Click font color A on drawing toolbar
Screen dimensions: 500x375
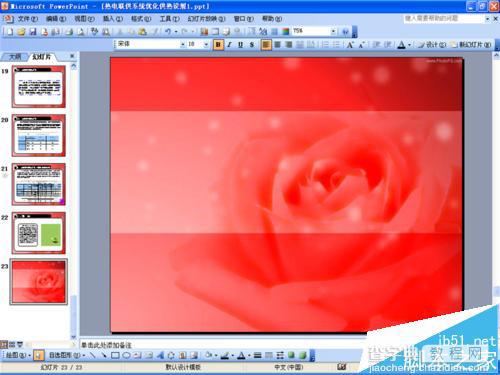[x=241, y=355]
